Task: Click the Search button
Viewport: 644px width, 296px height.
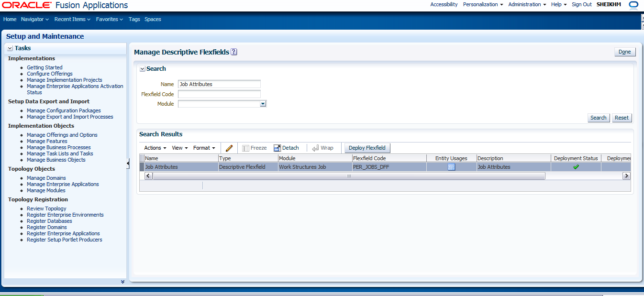Action: (598, 118)
